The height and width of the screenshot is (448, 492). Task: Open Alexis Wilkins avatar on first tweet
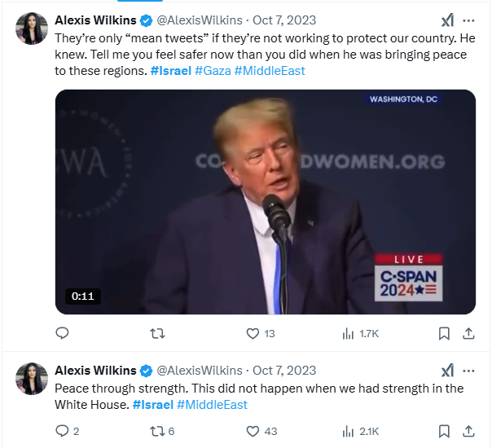click(32, 29)
